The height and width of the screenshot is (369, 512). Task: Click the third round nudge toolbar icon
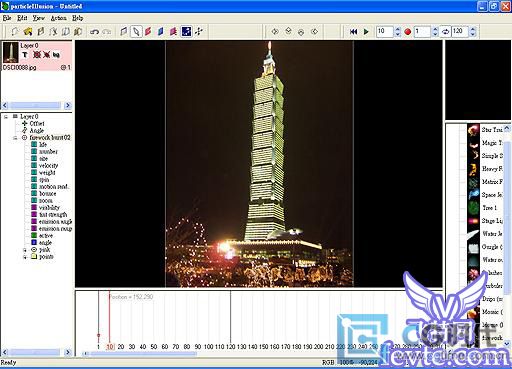tap(301, 32)
